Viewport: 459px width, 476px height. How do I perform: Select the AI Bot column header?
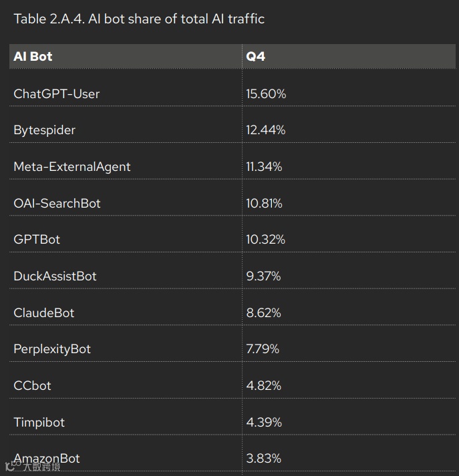(x=33, y=57)
